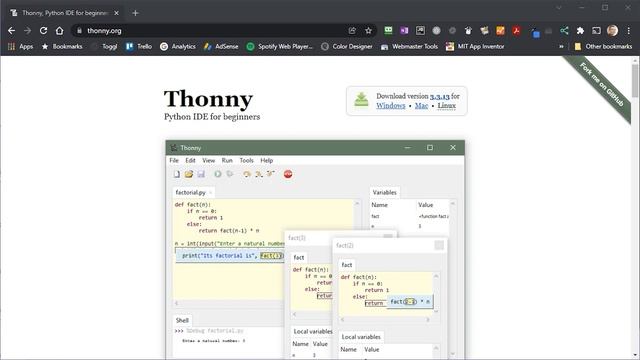Click the Thonny IDE screenshot image
The height and width of the screenshot is (360, 640).
pyautogui.click(x=315, y=249)
